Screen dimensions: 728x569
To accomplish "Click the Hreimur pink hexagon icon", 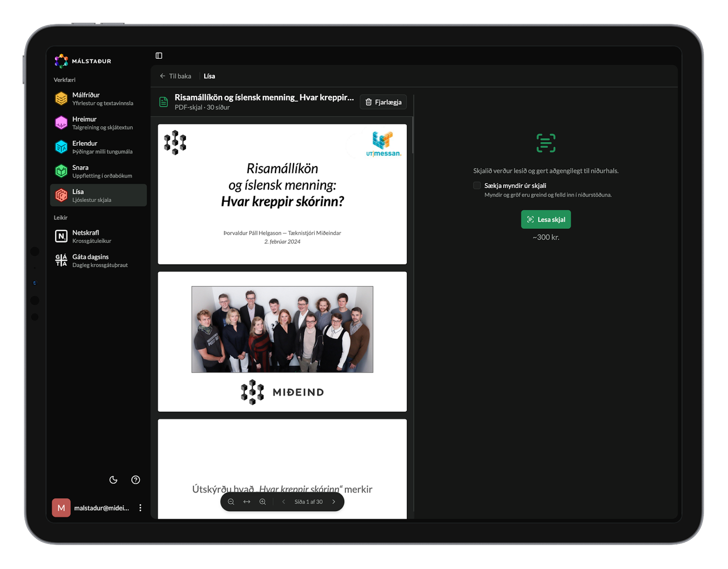I will 61,123.
